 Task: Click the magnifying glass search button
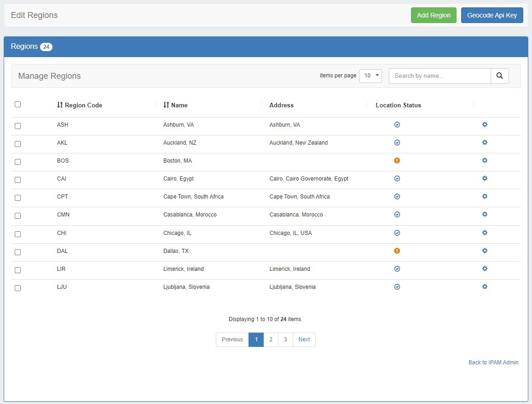click(500, 76)
